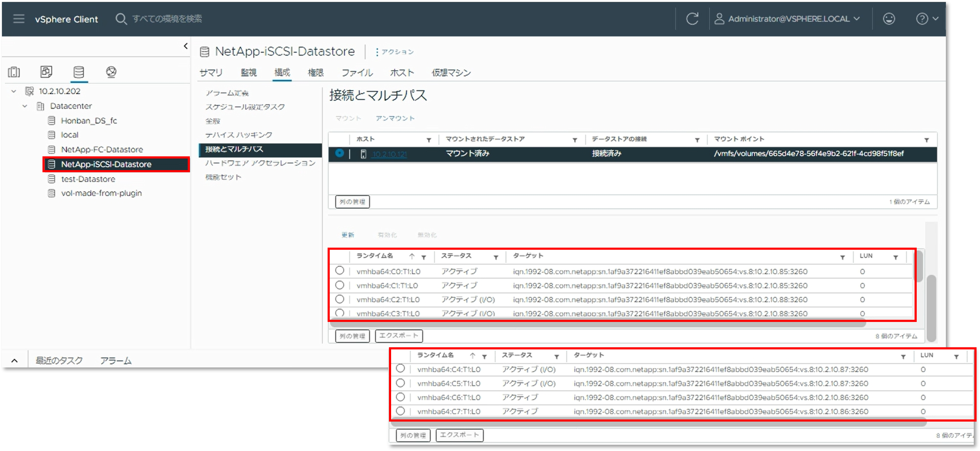
Task: Select path vmhba64:C5:T1:L0 radio button
Action: click(x=400, y=383)
